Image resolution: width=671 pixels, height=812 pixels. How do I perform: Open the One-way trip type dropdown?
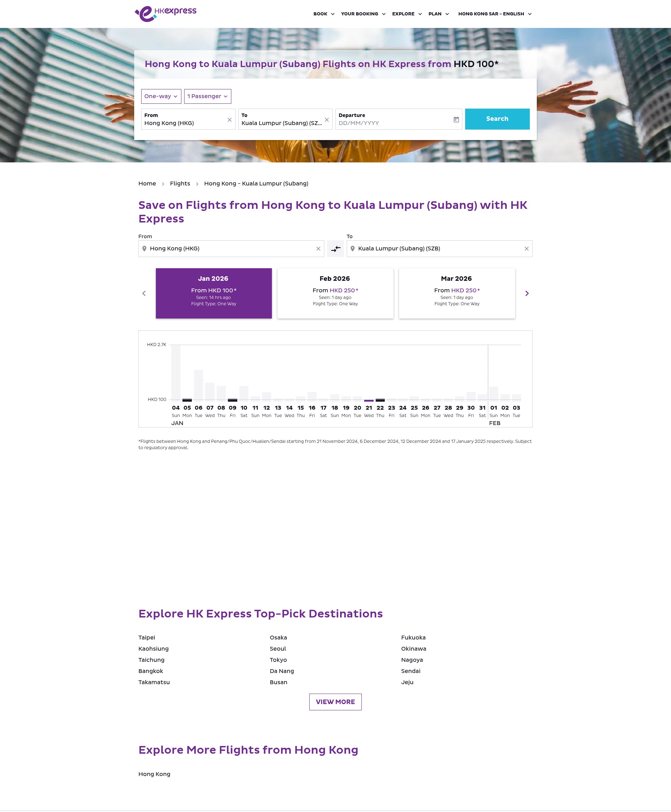click(x=161, y=96)
